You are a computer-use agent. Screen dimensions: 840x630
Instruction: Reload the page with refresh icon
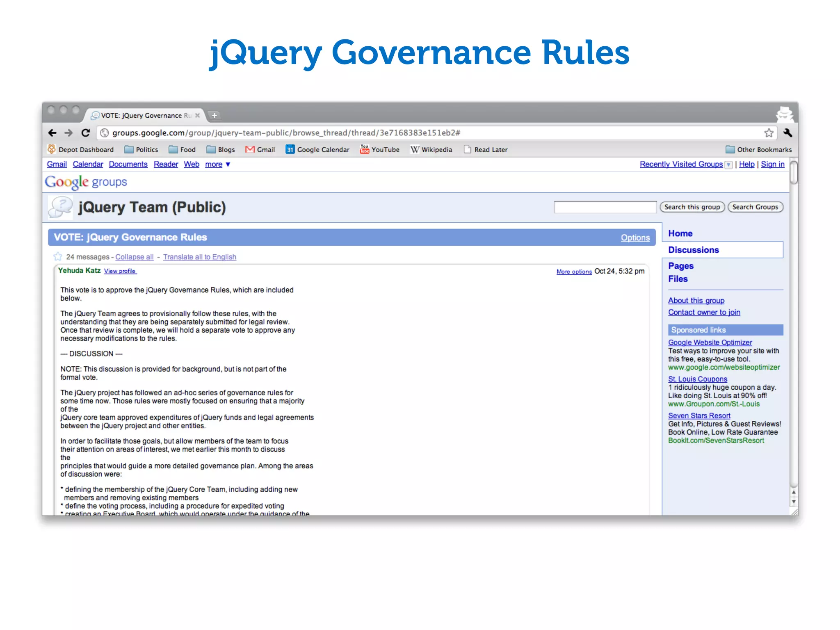click(x=85, y=133)
